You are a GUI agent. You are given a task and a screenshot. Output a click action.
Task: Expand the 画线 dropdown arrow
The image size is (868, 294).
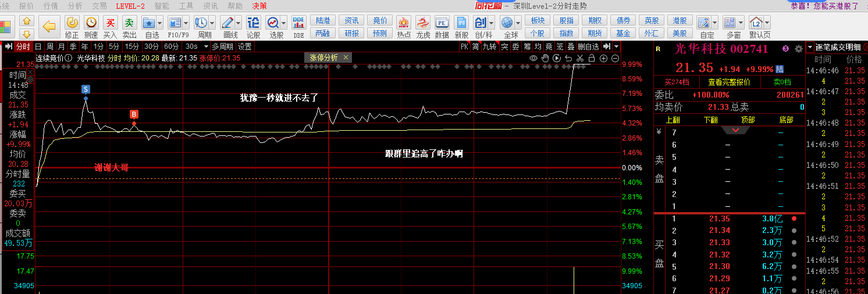(238, 23)
